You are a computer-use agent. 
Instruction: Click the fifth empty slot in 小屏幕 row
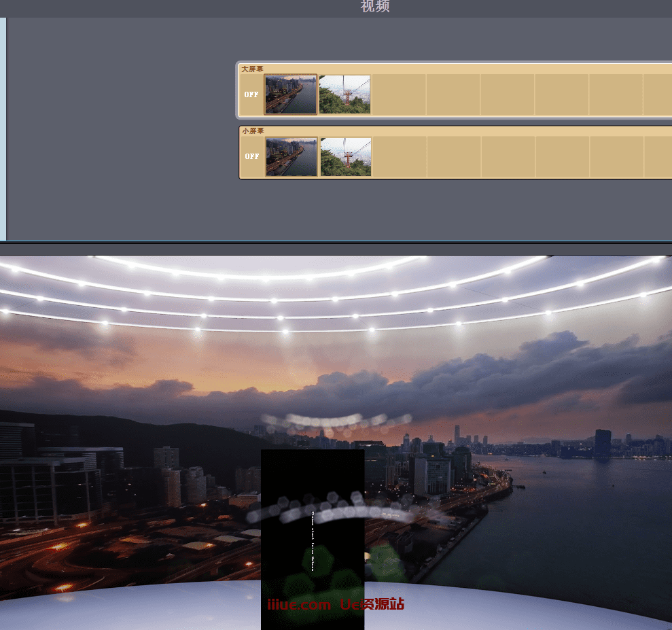tap(509, 156)
